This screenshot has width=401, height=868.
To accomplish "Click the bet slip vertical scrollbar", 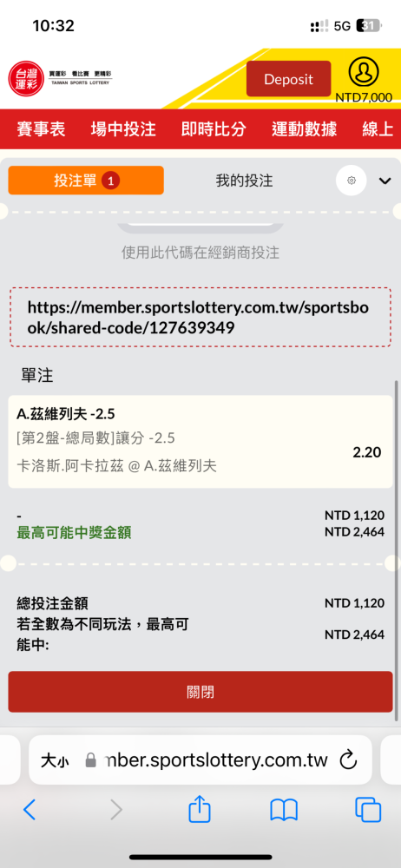I will point(396,551).
